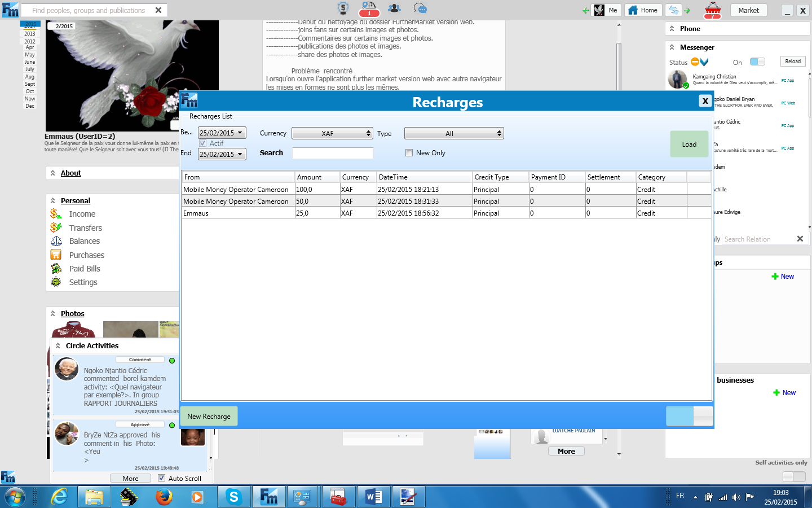Collapse the Photos section
This screenshot has width=812, height=508.
tap(52, 313)
